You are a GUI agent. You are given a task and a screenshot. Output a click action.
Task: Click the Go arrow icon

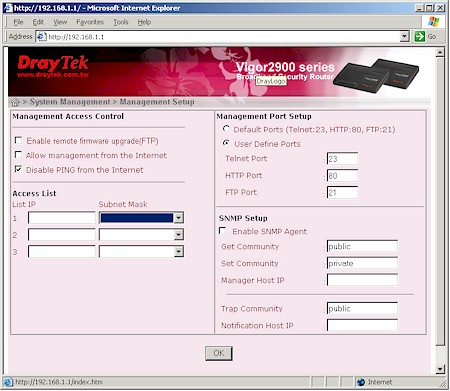[419, 36]
